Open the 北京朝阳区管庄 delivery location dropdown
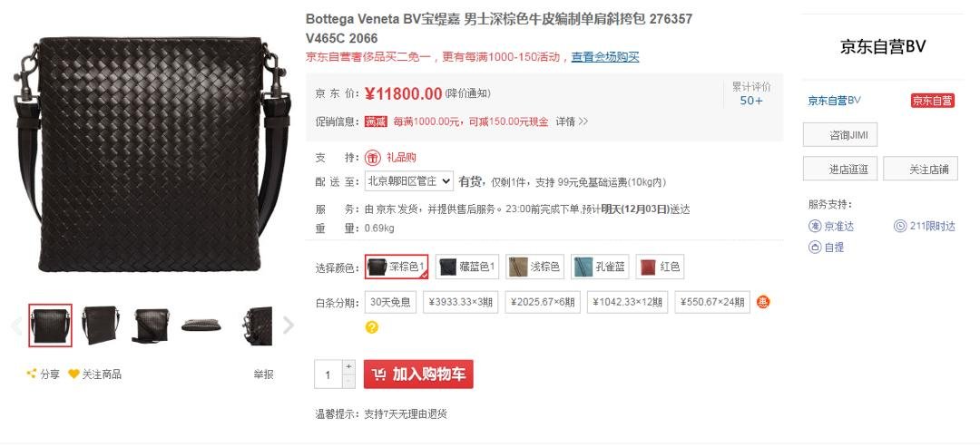The width and height of the screenshot is (980, 447). pyautogui.click(x=408, y=181)
